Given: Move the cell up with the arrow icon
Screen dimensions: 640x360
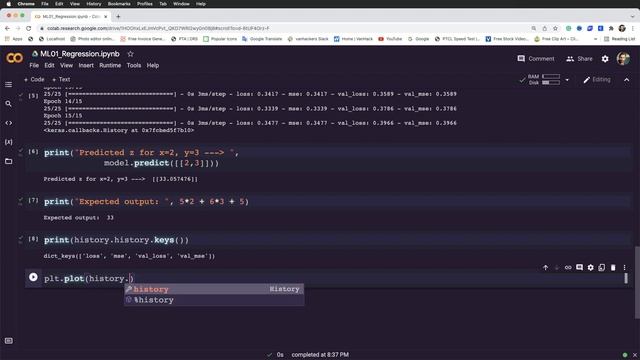Looking at the screenshot, I should pos(545,268).
